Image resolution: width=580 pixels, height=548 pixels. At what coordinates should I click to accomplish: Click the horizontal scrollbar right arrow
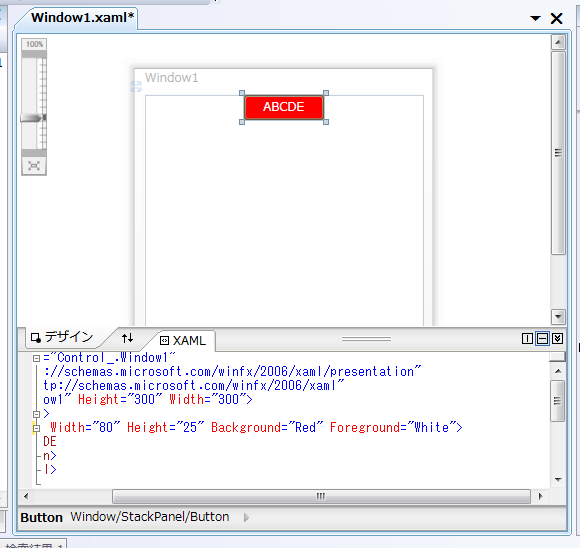541,496
